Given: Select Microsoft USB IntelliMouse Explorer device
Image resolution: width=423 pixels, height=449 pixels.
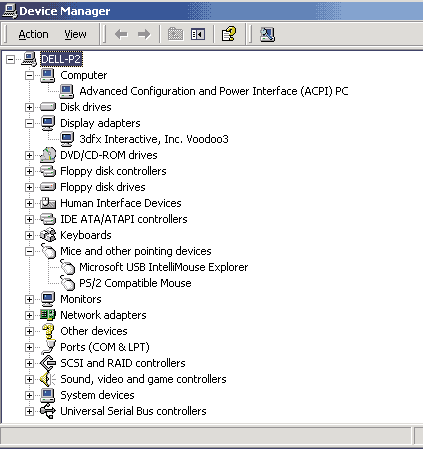Looking at the screenshot, I should click(x=164, y=267).
